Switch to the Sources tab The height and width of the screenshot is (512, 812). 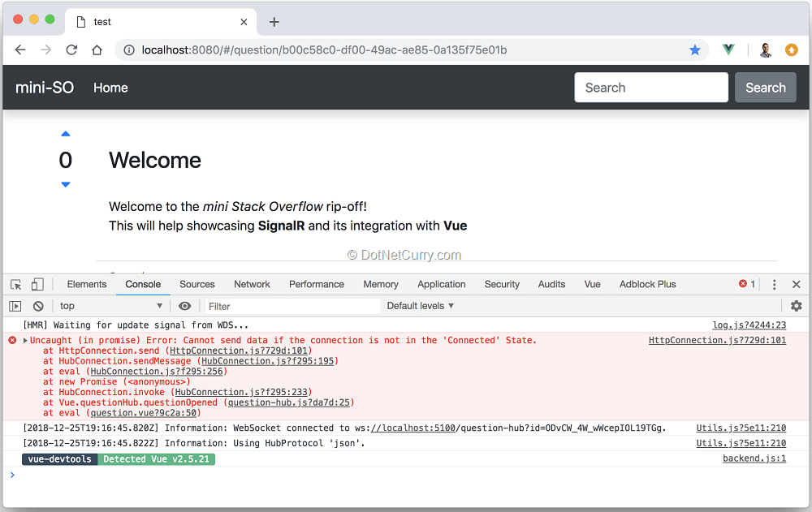click(x=197, y=284)
